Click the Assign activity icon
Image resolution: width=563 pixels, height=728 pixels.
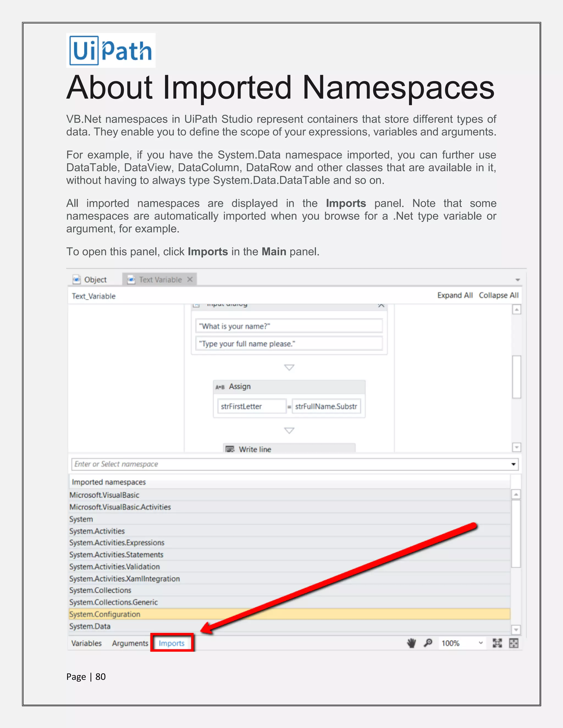(x=220, y=387)
